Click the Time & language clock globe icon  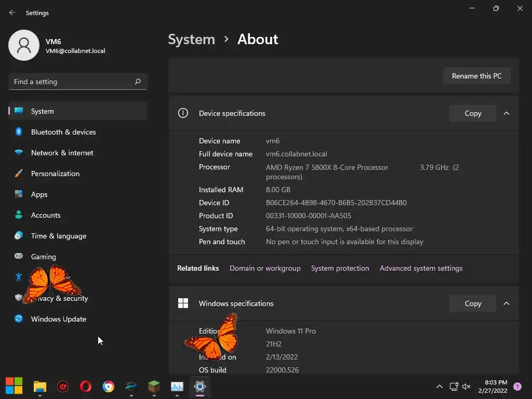tap(19, 235)
